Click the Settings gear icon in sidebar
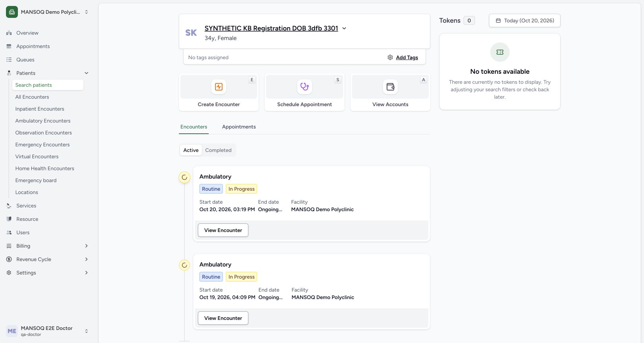Screen dimensions: 644x343 (x=9, y=273)
